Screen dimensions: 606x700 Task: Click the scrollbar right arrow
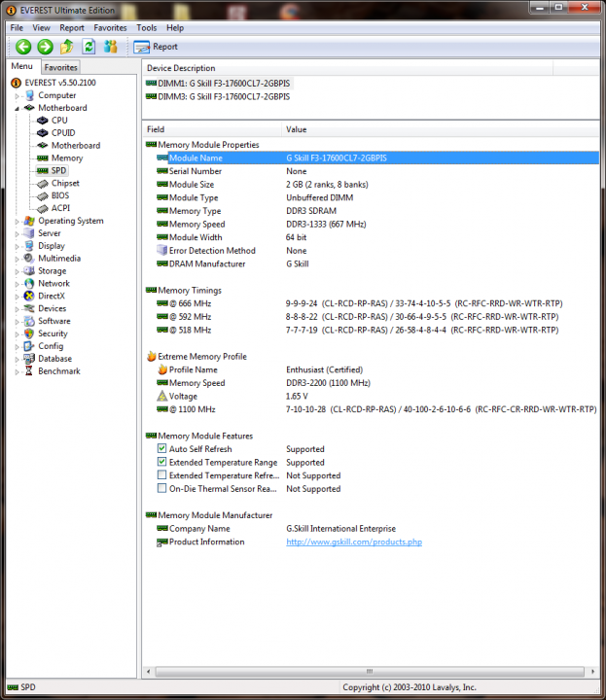tap(592, 672)
